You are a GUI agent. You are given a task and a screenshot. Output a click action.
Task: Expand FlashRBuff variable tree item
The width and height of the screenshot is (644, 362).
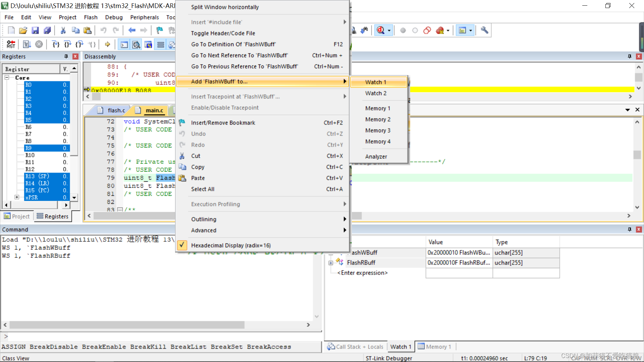331,262
